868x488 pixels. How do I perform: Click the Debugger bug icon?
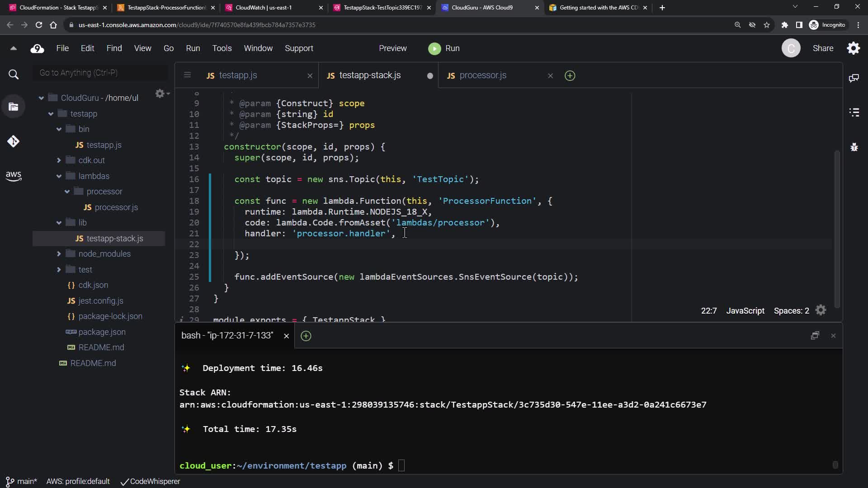pos(854,147)
